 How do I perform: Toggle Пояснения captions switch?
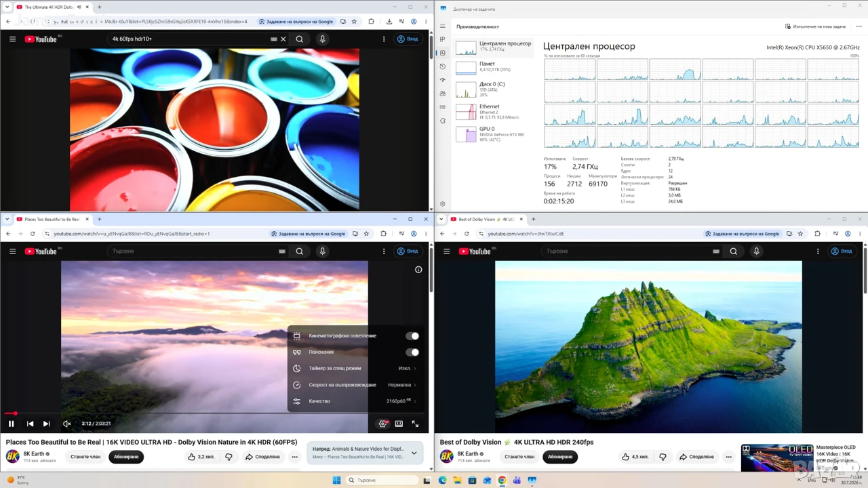pos(412,352)
